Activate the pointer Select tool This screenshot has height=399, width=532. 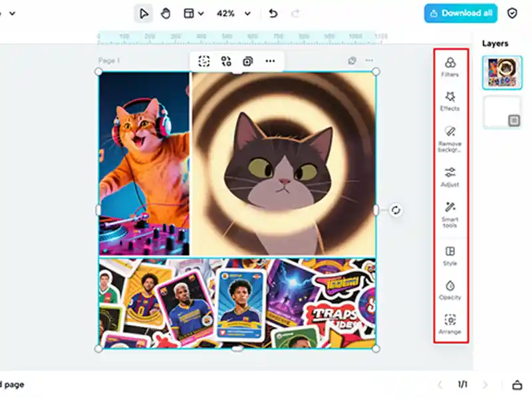click(x=144, y=13)
